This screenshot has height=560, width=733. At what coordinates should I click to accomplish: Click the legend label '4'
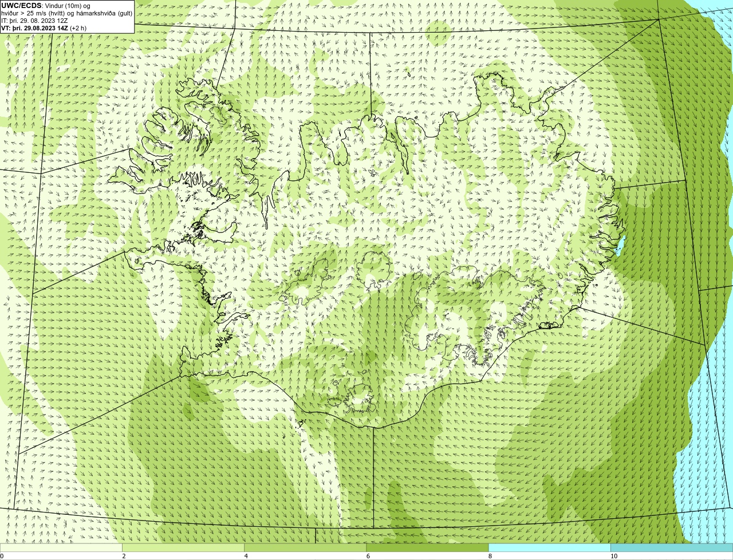pos(246,556)
